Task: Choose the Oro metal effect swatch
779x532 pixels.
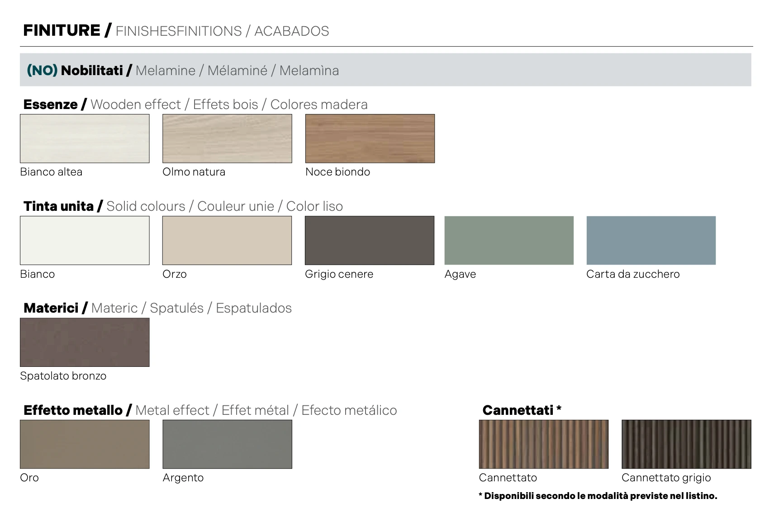Action: [85, 444]
